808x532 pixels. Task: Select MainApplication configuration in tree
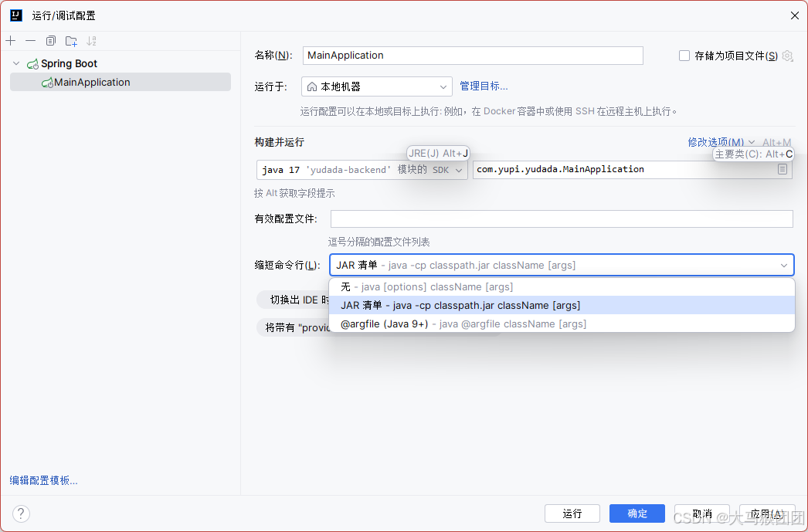pos(121,83)
